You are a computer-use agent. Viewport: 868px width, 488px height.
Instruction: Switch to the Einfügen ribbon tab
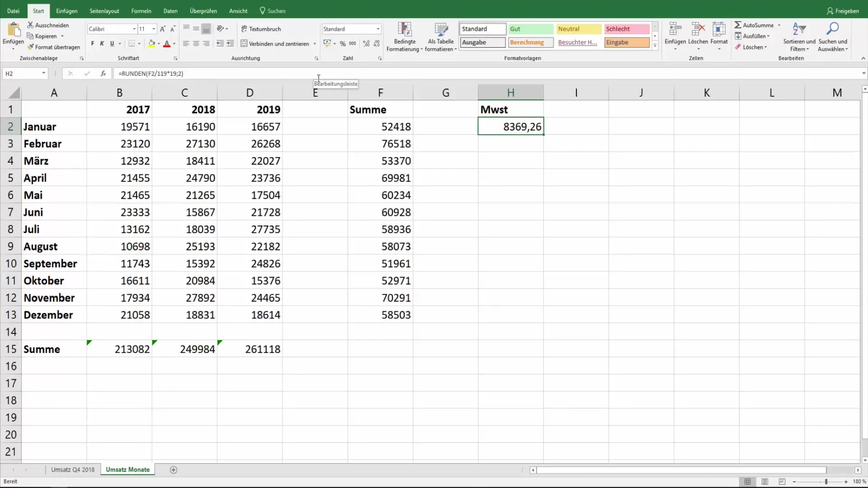coord(66,11)
